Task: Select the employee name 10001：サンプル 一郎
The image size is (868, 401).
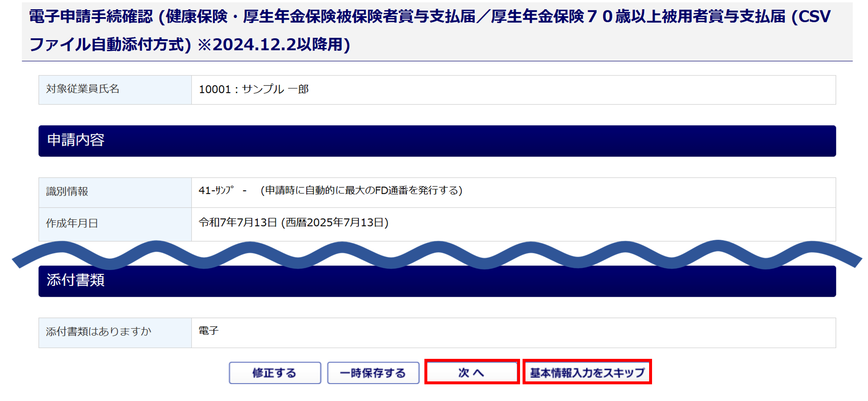Action: point(254,89)
